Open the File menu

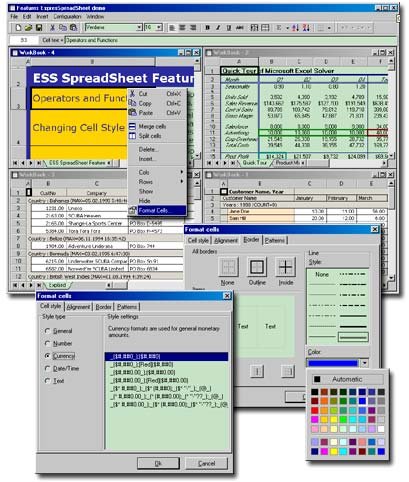[x=14, y=16]
